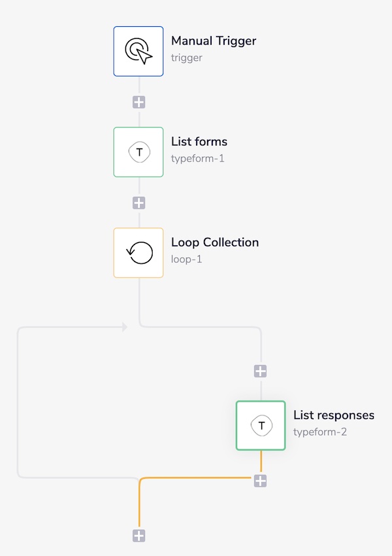The image size is (392, 556).
Task: Click the "typeform-1" step identifier
Action: click(198, 158)
